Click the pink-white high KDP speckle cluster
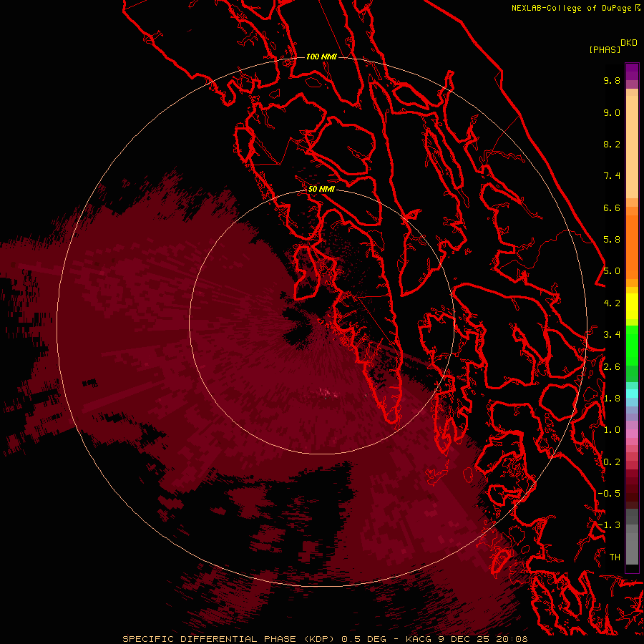Viewport: 644px width, 644px height. tap(328, 393)
